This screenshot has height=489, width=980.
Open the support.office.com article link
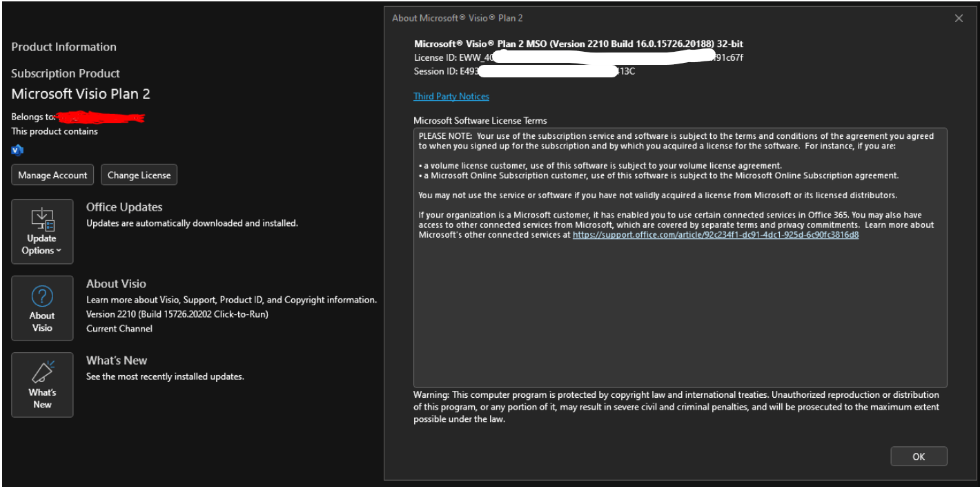(716, 235)
